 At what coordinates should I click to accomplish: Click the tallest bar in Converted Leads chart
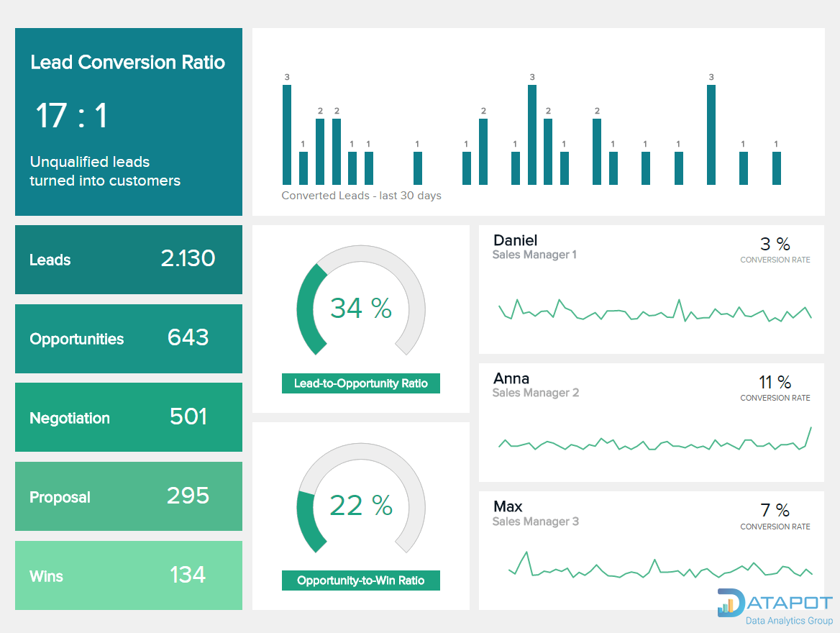(x=287, y=133)
